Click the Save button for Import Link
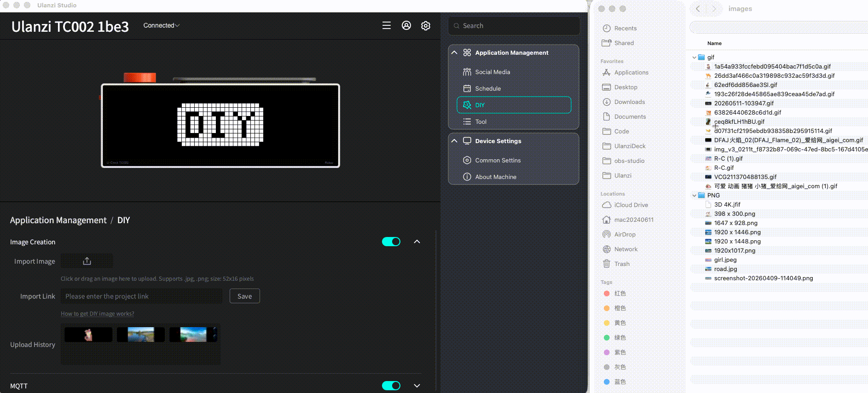The image size is (868, 393). coord(245,296)
